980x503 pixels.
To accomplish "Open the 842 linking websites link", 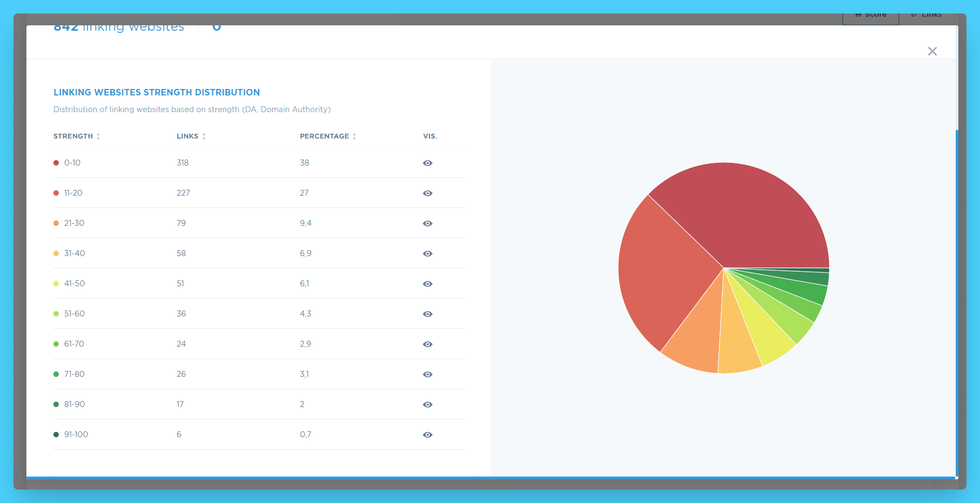I will [x=119, y=26].
